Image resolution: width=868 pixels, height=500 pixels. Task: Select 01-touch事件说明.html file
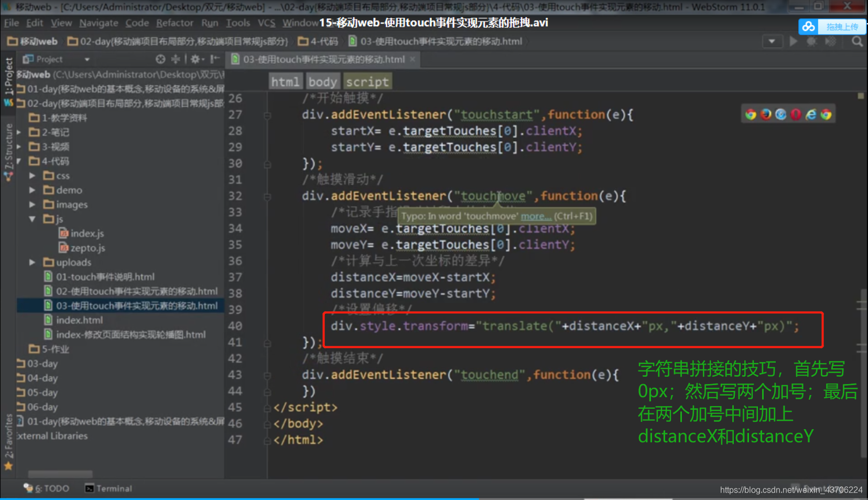tap(100, 276)
